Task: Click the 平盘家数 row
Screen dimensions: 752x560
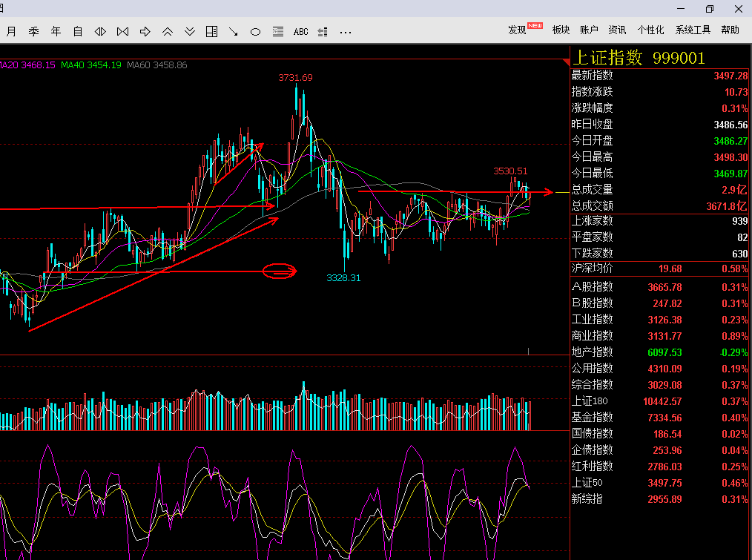Action: click(x=659, y=237)
